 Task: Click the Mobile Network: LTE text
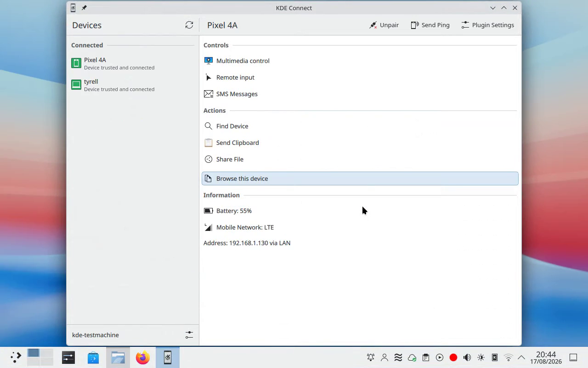point(245,227)
